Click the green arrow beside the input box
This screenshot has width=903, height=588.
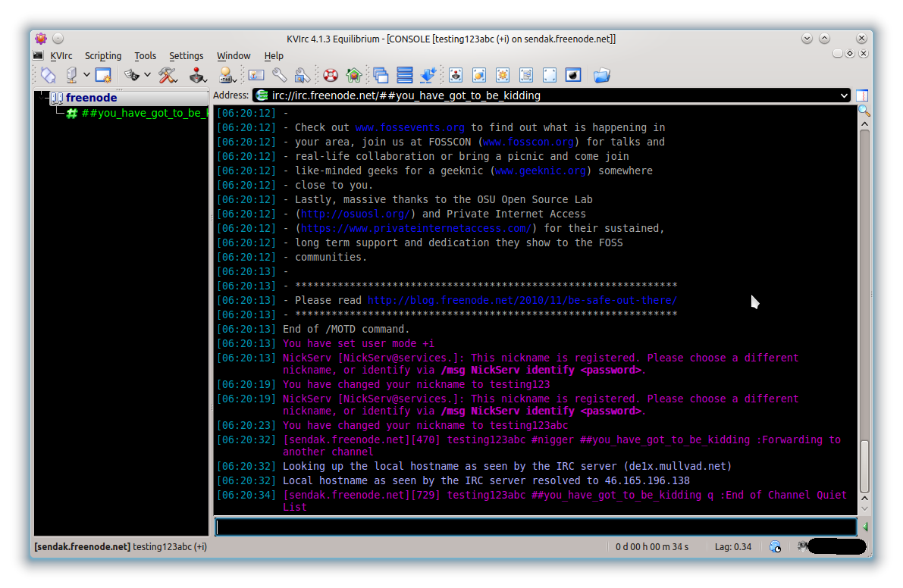(x=865, y=527)
